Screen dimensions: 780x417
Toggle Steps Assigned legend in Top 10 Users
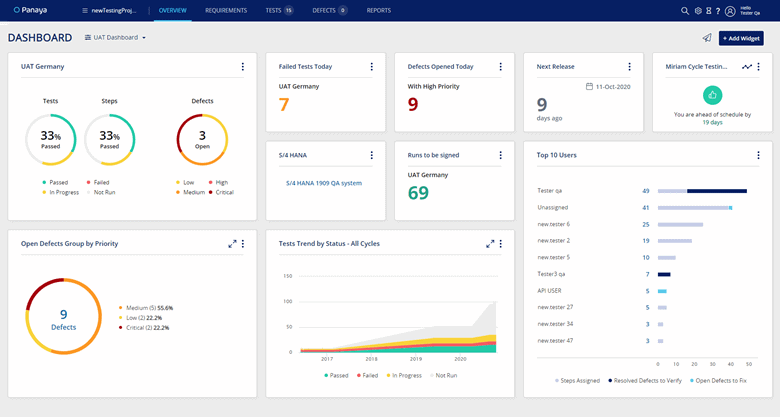click(x=578, y=381)
